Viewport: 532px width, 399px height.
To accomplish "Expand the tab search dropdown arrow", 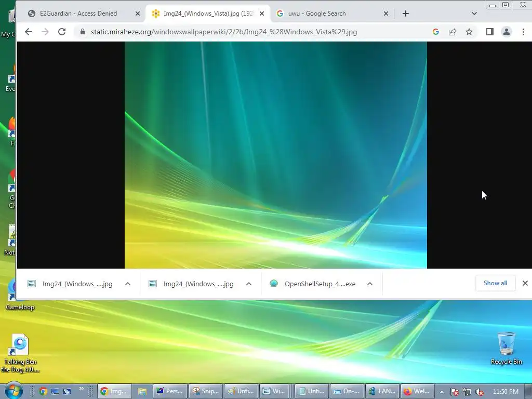I will coord(474,14).
